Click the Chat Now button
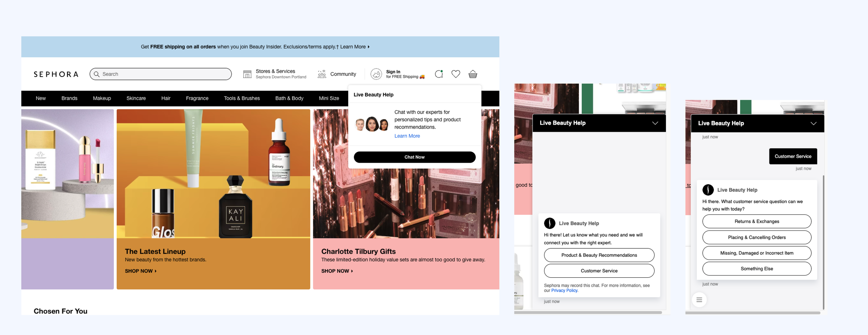Viewport: 868px width, 335px height. [415, 157]
